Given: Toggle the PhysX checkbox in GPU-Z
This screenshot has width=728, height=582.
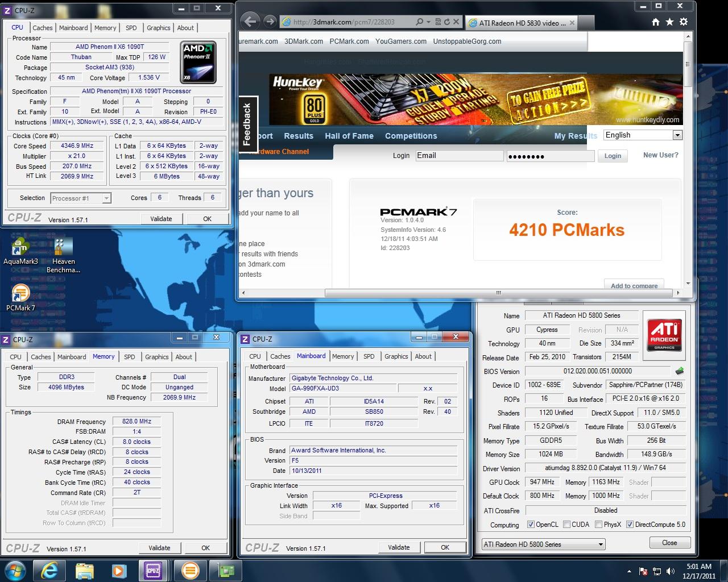Looking at the screenshot, I should pyautogui.click(x=598, y=525).
